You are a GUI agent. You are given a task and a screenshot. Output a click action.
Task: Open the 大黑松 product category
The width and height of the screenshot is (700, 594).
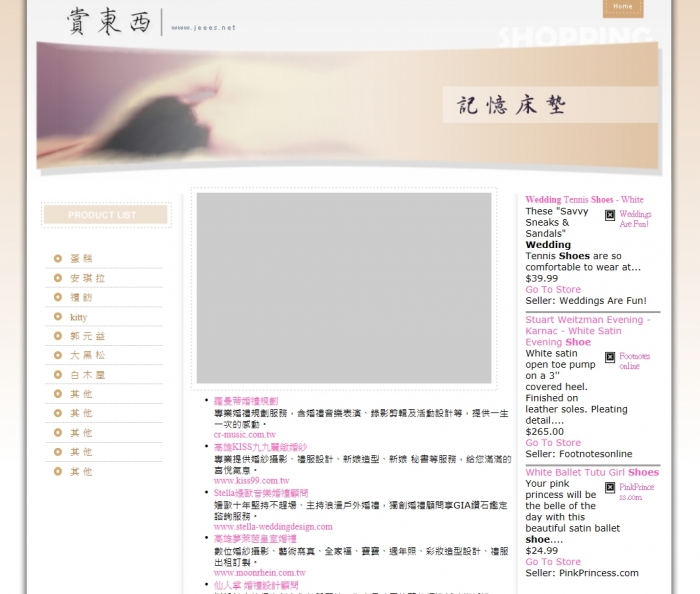click(88, 355)
